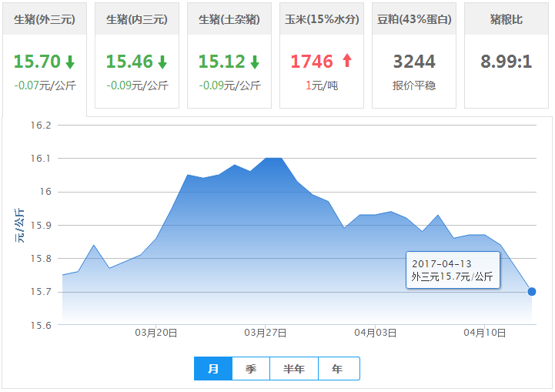The image size is (555, 392).
Task: Click the 03月20日 x-axis label
Action: (156, 333)
